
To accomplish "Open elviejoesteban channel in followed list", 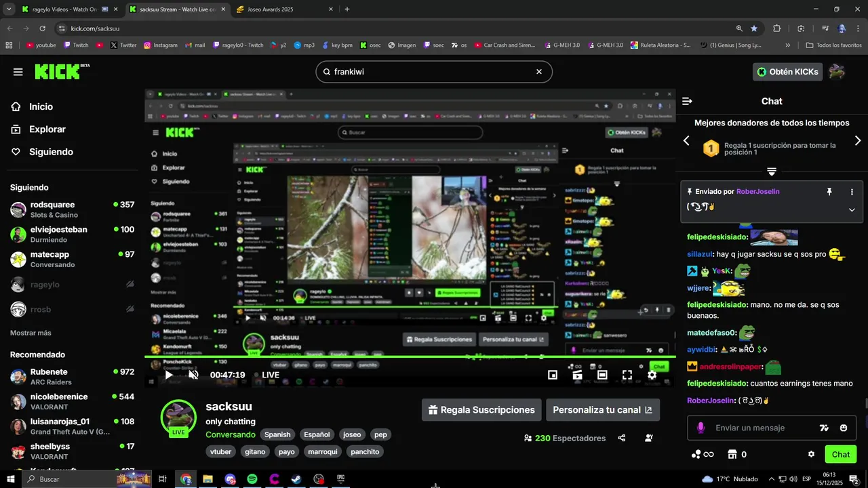I will coord(72,235).
